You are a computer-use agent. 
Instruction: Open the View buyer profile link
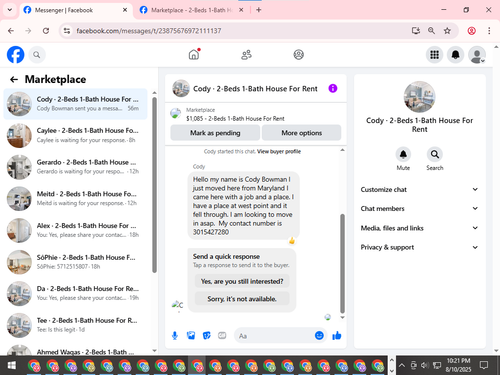pyautogui.click(x=279, y=151)
